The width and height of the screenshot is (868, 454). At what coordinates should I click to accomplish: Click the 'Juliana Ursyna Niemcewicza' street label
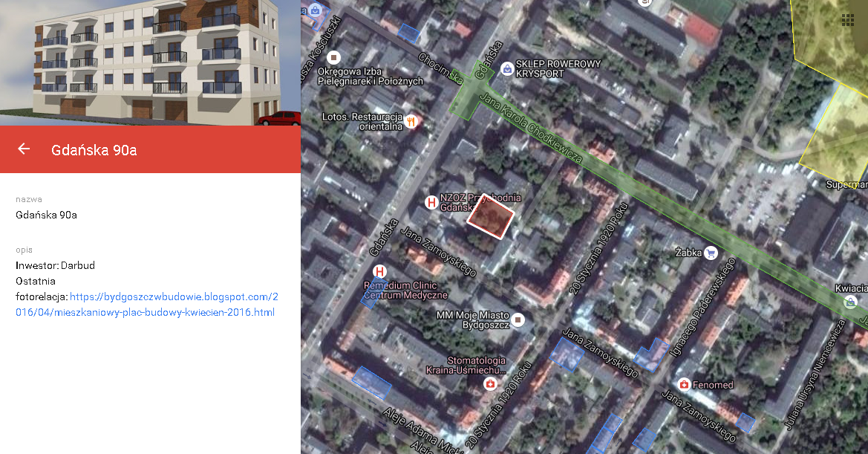pyautogui.click(x=815, y=374)
